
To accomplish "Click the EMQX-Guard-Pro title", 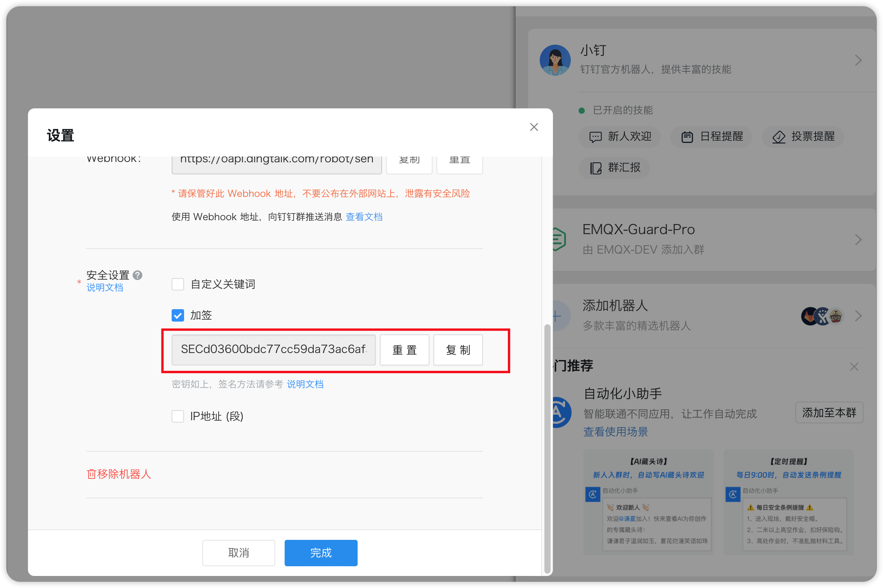I will (x=638, y=230).
